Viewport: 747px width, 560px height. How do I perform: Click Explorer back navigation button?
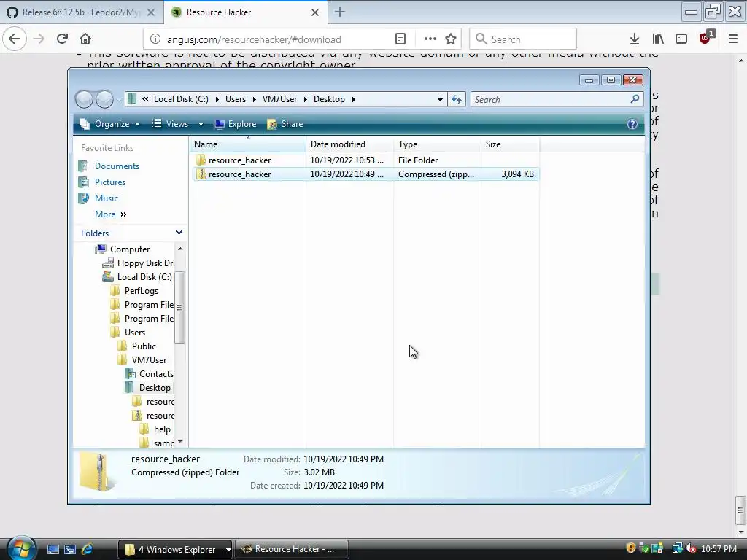(85, 99)
